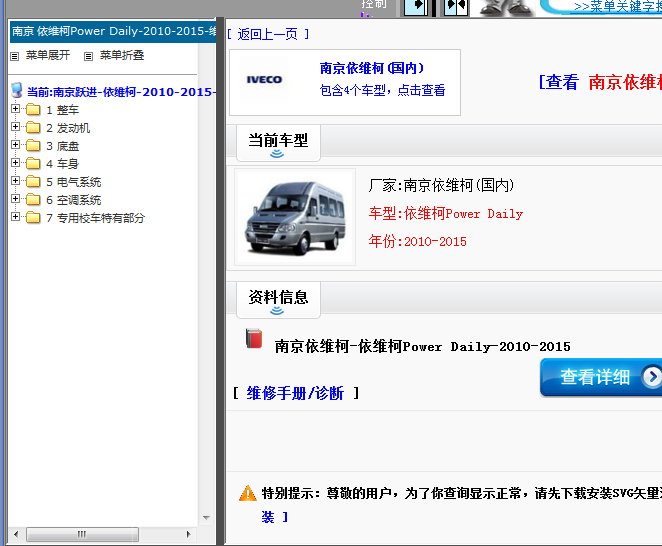Click the 厂家:南京依维柯(国内) text

441,185
